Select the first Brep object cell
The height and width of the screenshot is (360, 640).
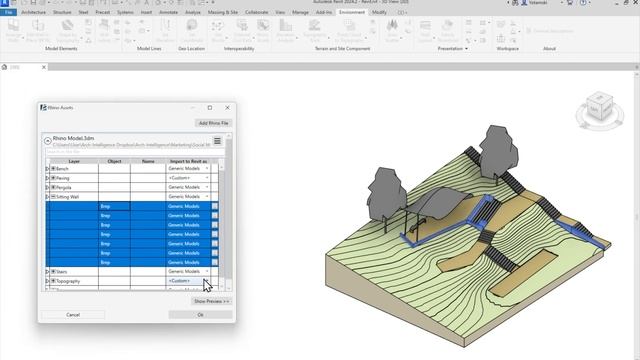pos(114,207)
